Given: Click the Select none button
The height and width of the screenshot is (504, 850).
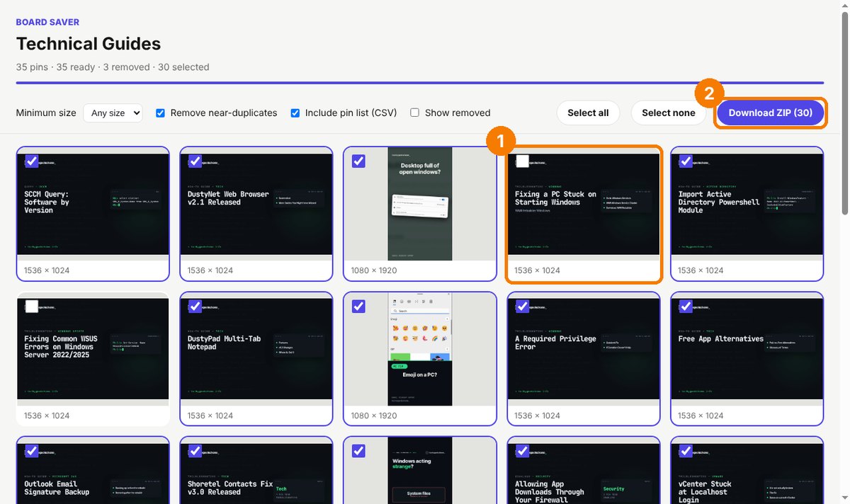Looking at the screenshot, I should tap(669, 113).
